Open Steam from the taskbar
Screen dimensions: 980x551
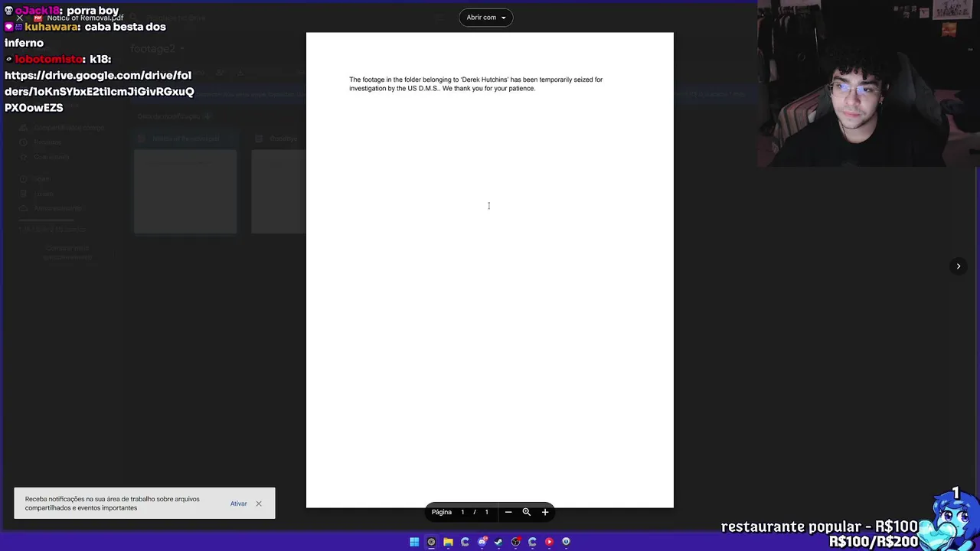pyautogui.click(x=498, y=542)
